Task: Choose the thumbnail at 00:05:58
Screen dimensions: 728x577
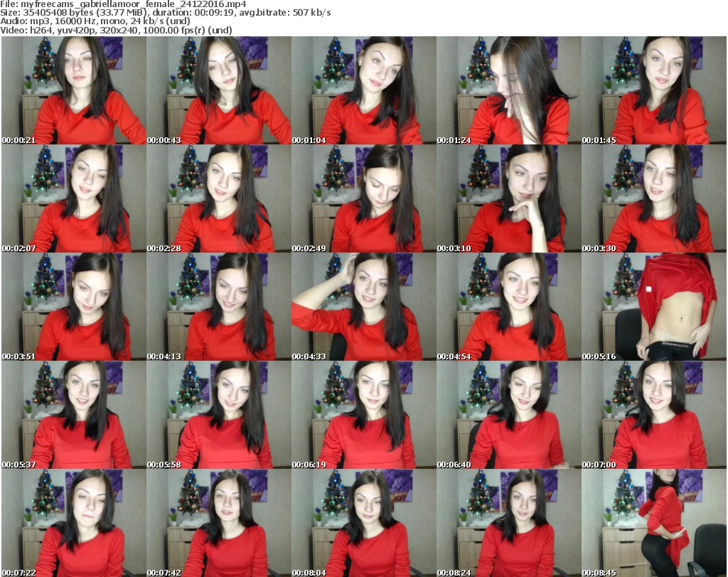Action: (x=219, y=415)
